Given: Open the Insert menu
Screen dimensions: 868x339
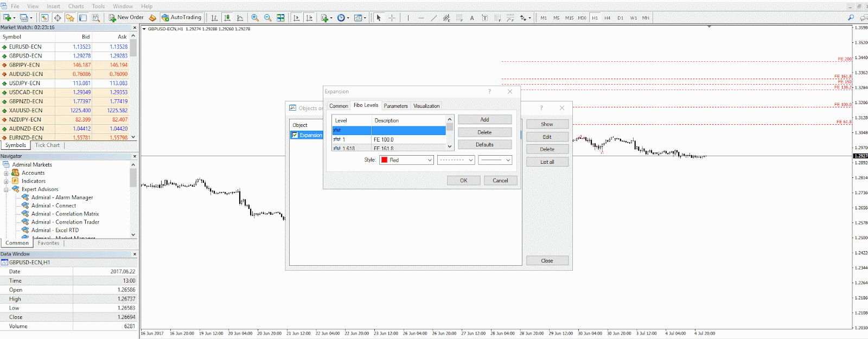Looking at the screenshot, I should click(x=53, y=6).
